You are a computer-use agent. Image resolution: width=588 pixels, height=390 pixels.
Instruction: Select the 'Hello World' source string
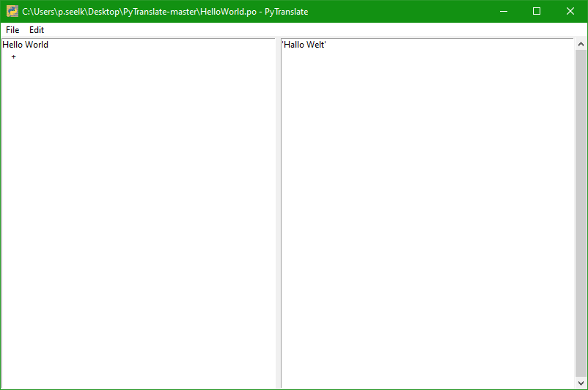(26, 45)
